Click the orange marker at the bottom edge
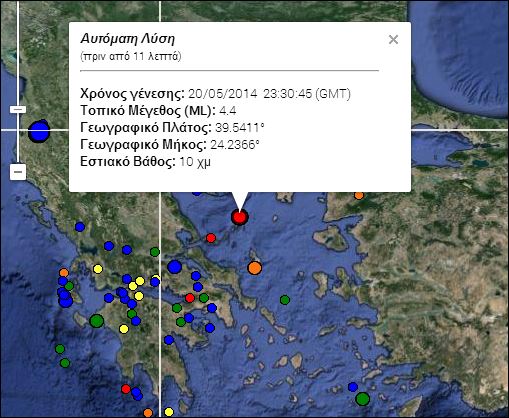Image resolution: width=509 pixels, height=418 pixels. click(148, 413)
